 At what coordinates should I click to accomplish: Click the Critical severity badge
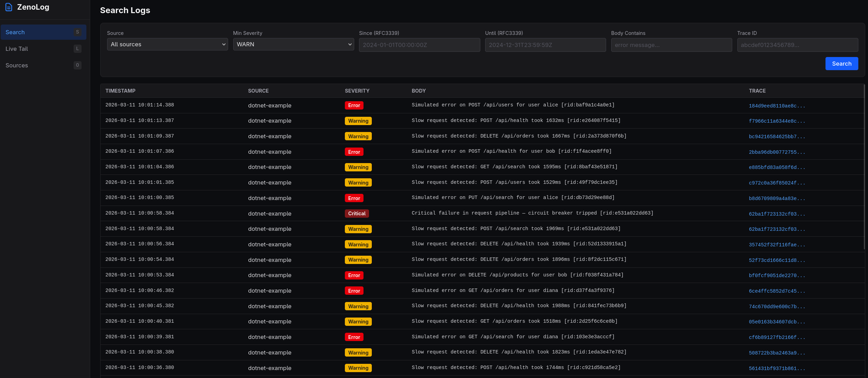click(357, 213)
